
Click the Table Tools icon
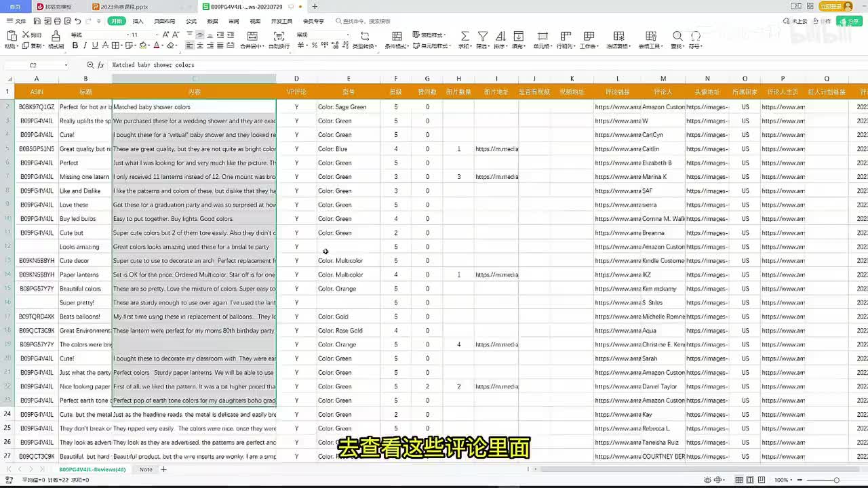[651, 36]
